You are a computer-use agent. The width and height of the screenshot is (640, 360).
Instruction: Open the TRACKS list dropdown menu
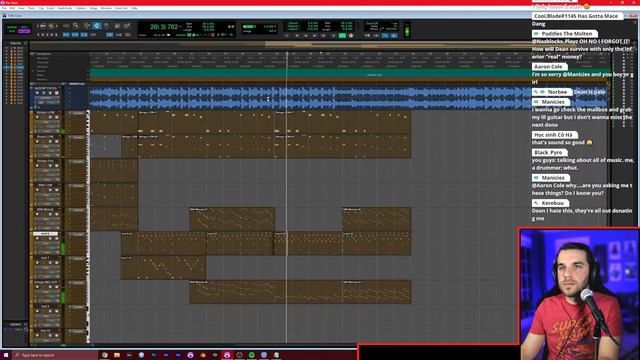pyautogui.click(x=26, y=43)
